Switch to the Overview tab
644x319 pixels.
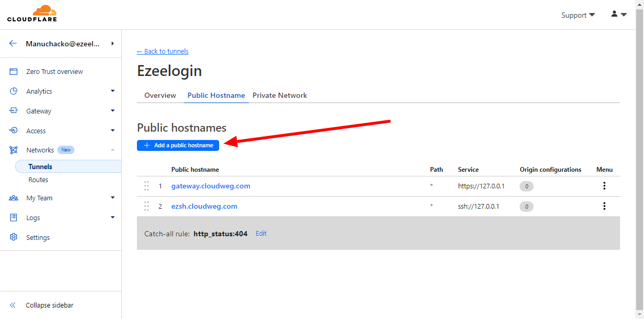[160, 95]
